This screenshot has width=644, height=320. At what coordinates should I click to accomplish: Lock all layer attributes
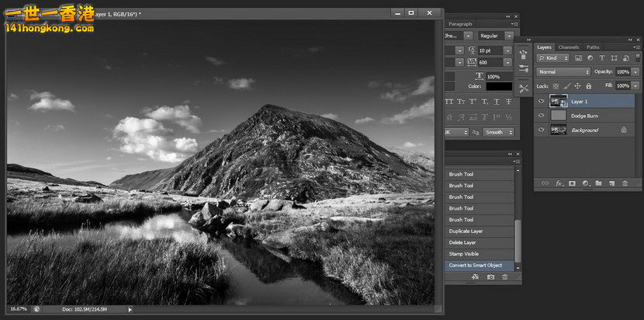pyautogui.click(x=589, y=86)
